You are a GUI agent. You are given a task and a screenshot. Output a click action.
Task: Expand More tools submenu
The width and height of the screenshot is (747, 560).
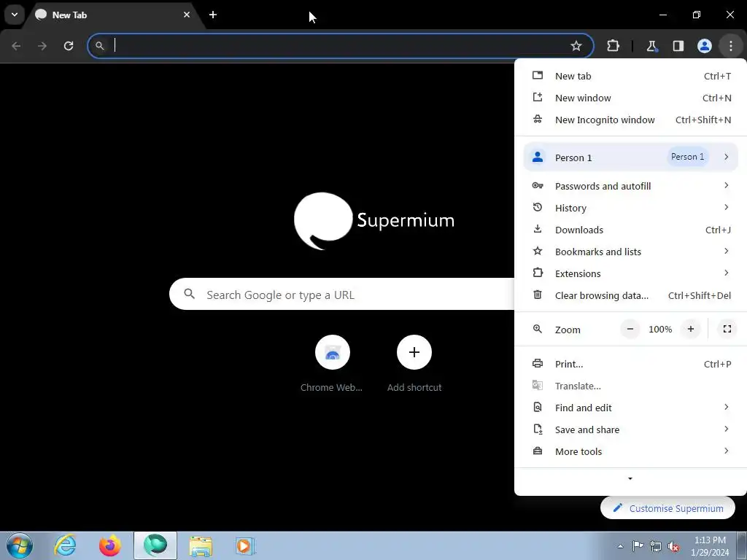coord(631,452)
